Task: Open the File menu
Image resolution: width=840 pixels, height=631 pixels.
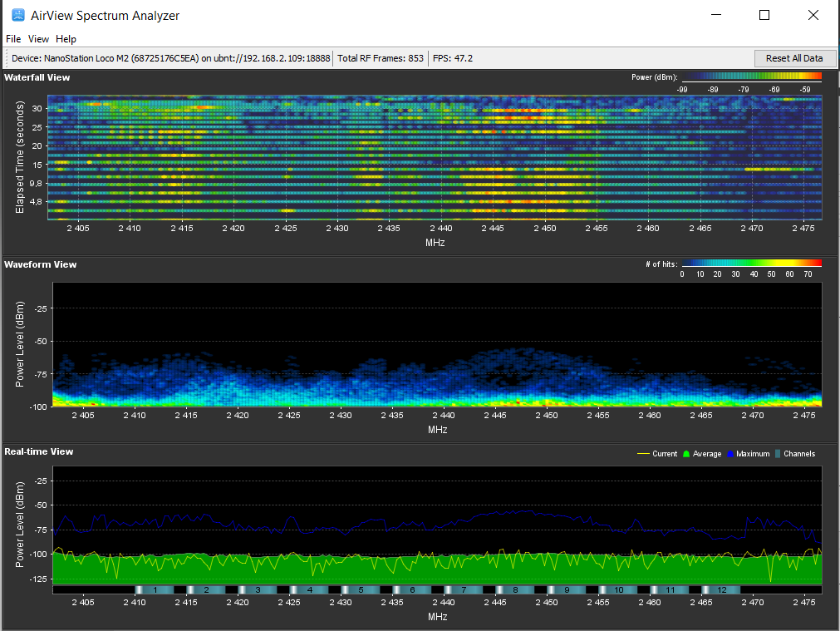Action: 13,39
